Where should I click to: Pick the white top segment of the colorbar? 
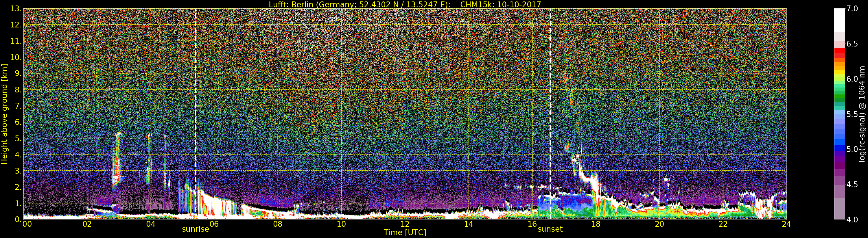pos(839,20)
